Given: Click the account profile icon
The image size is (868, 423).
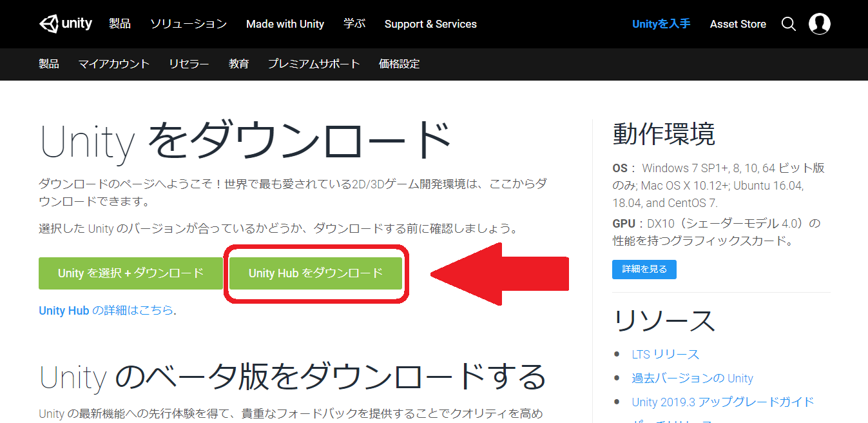Looking at the screenshot, I should coord(819,24).
